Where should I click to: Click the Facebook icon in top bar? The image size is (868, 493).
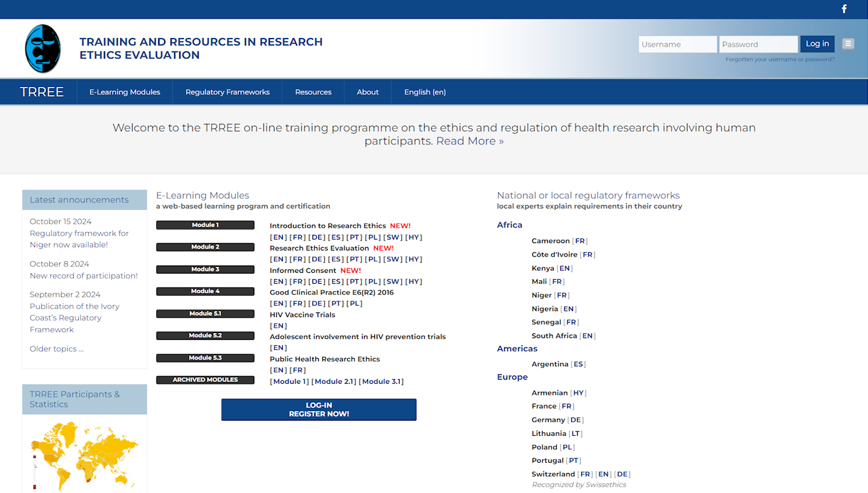[x=844, y=9]
